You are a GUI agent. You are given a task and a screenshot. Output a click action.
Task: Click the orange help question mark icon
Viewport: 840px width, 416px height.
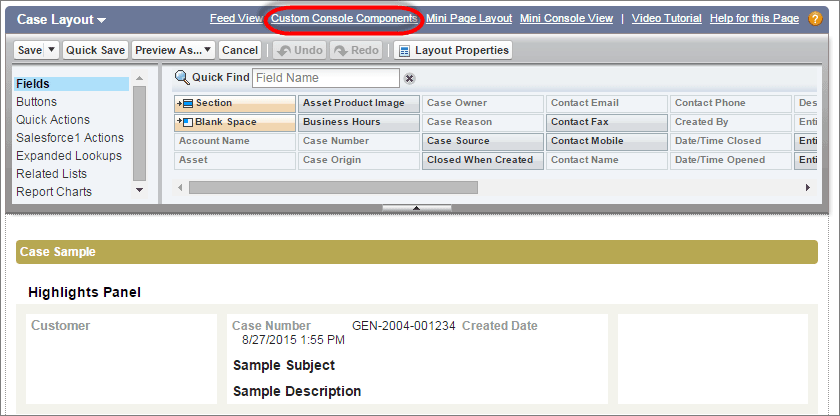[815, 19]
